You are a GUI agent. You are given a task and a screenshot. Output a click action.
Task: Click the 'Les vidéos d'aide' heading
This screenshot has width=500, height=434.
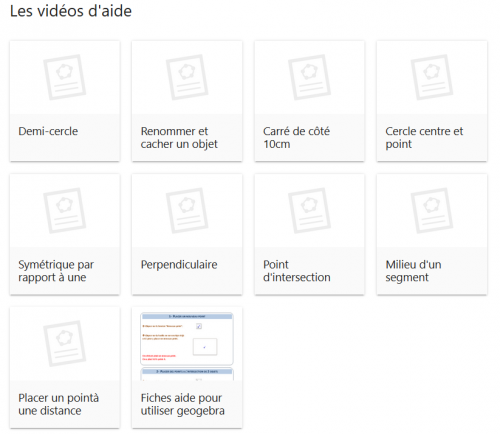coord(71,11)
